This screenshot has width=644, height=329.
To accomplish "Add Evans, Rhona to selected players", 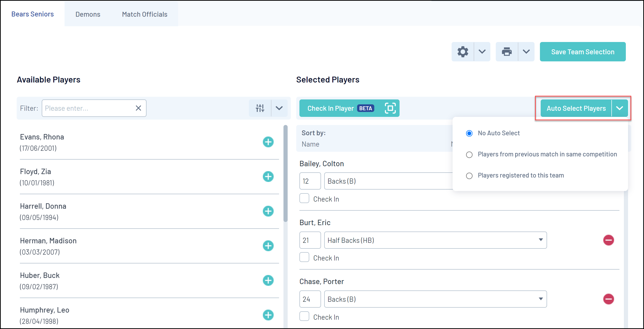I will point(268,142).
